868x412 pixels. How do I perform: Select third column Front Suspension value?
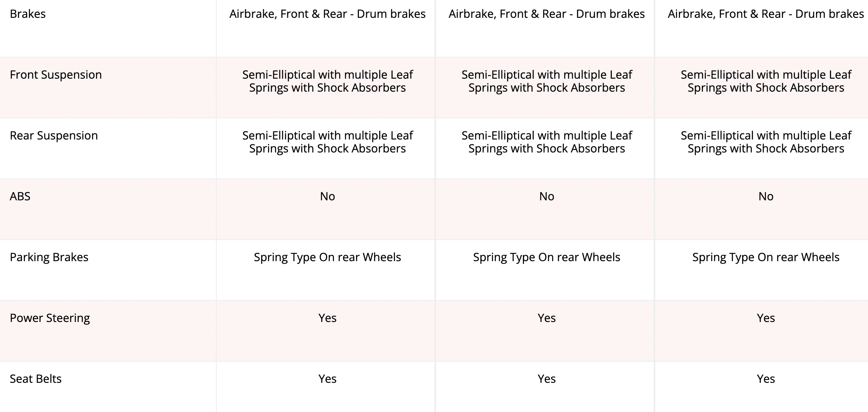coord(766,81)
